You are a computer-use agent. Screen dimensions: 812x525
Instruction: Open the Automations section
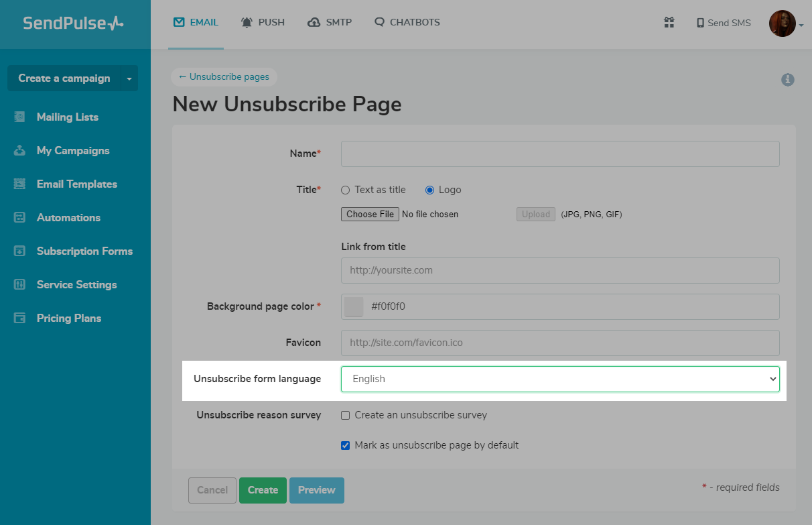[67, 217]
